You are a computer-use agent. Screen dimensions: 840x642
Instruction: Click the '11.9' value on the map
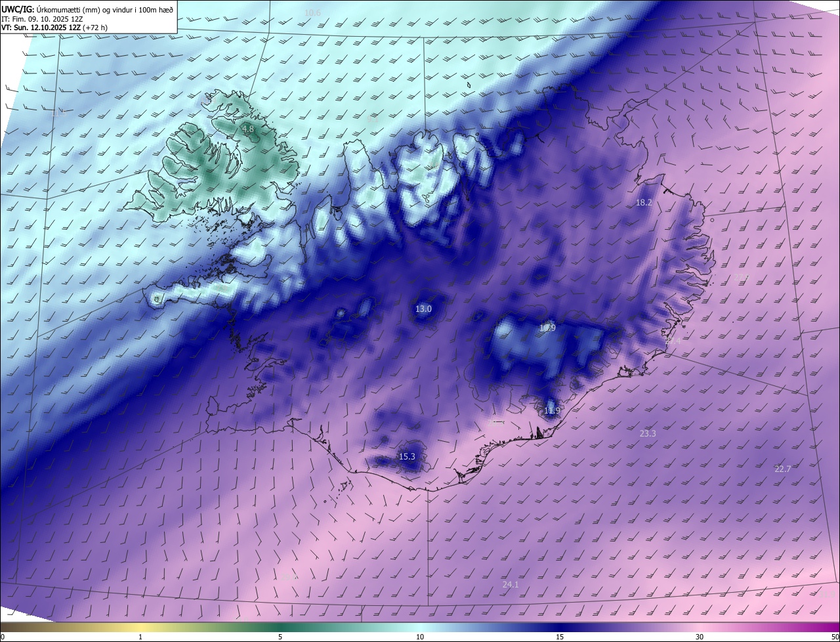pyautogui.click(x=552, y=411)
